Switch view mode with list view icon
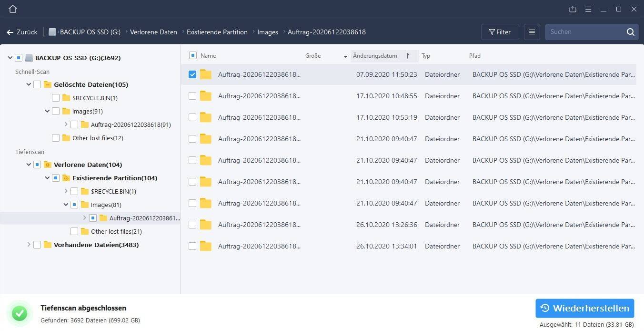 tap(532, 32)
